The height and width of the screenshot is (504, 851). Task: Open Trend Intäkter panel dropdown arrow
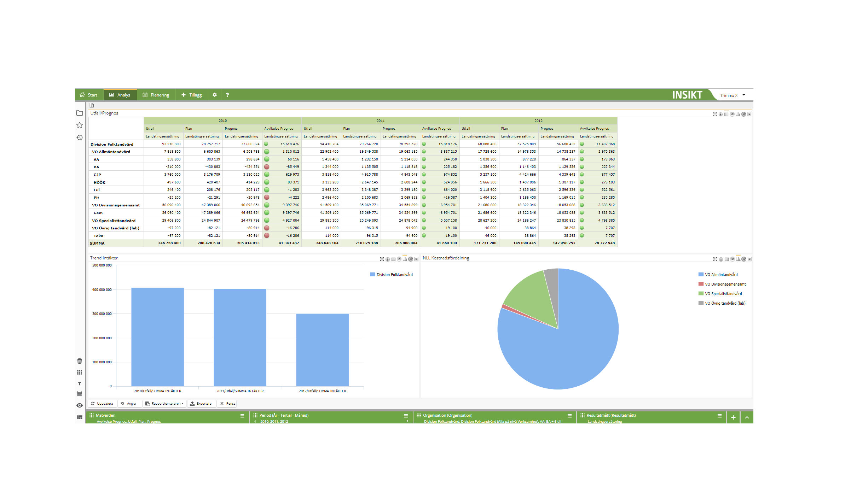point(416,259)
